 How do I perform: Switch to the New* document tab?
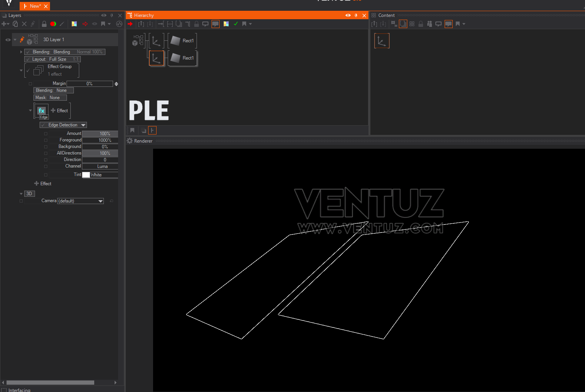35,6
